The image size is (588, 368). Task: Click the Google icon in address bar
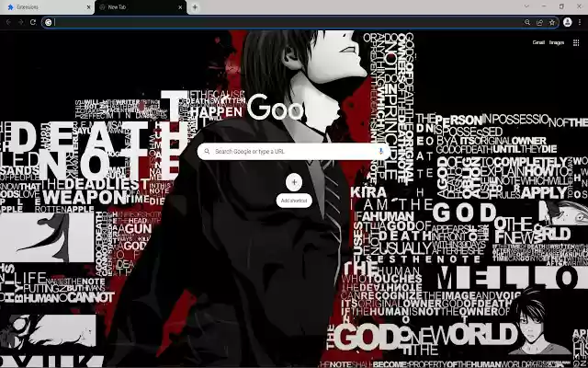click(x=49, y=22)
